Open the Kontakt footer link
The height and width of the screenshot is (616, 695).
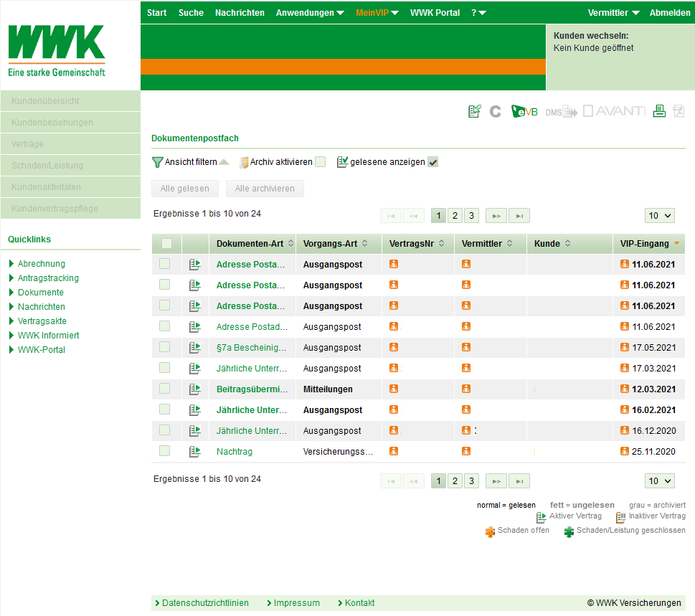click(359, 603)
